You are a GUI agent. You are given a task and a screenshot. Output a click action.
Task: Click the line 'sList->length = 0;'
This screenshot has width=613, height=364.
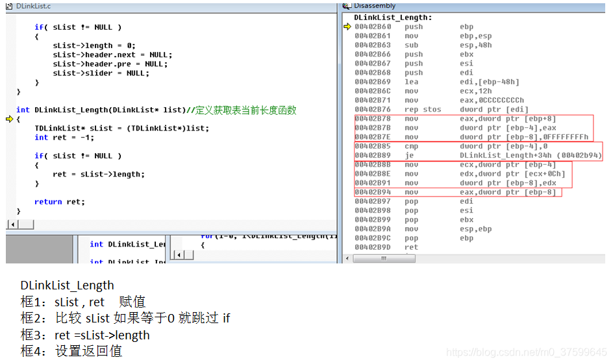94,45
